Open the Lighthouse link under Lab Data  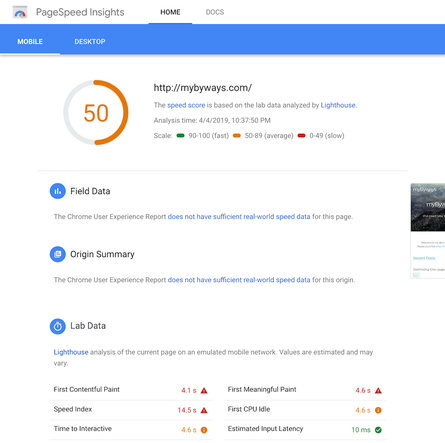[71, 352]
